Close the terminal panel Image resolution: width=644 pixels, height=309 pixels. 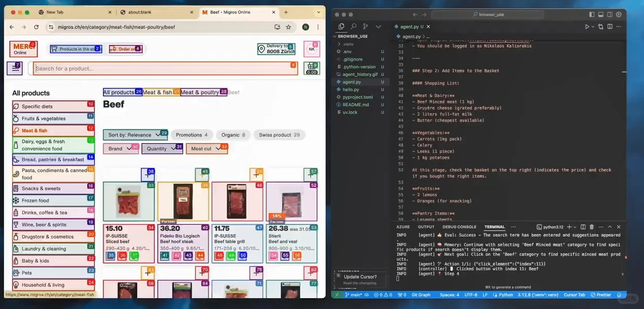click(x=619, y=227)
